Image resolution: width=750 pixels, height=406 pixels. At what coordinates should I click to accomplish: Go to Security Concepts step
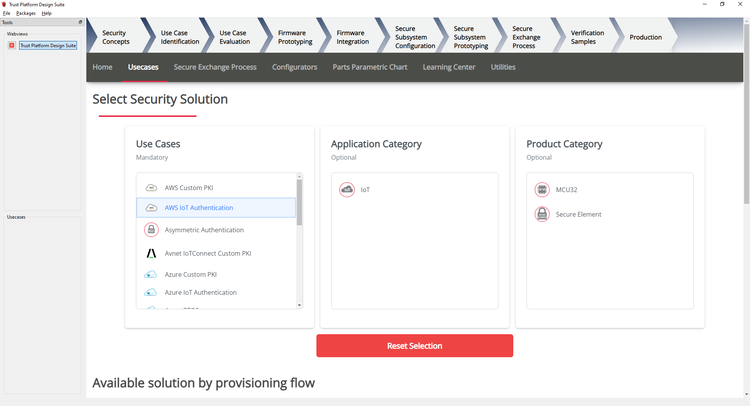[116, 37]
